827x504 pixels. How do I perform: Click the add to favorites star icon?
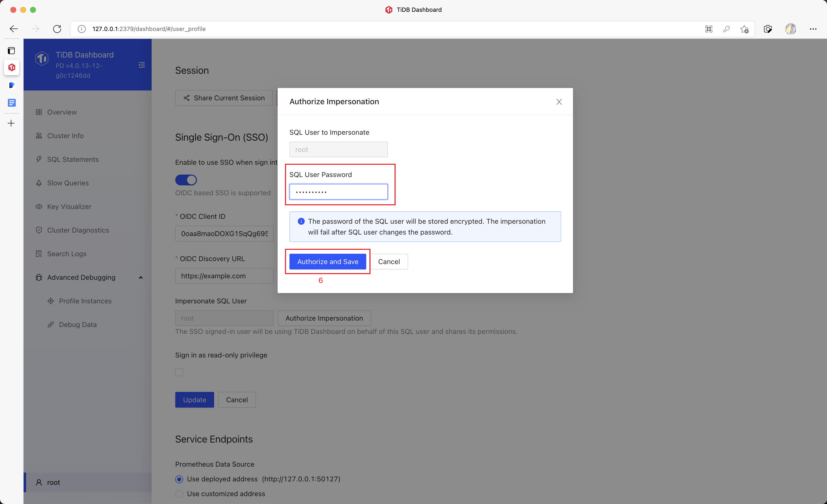click(744, 29)
